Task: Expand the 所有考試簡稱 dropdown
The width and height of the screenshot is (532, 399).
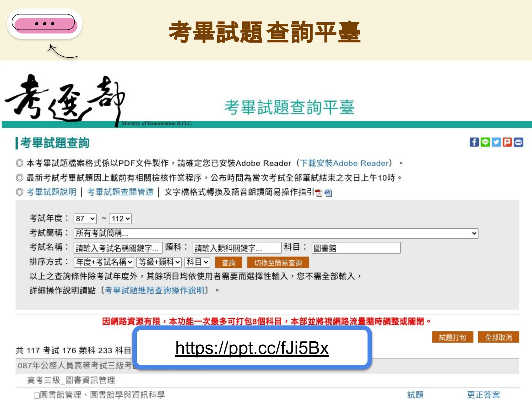Action: (276, 233)
